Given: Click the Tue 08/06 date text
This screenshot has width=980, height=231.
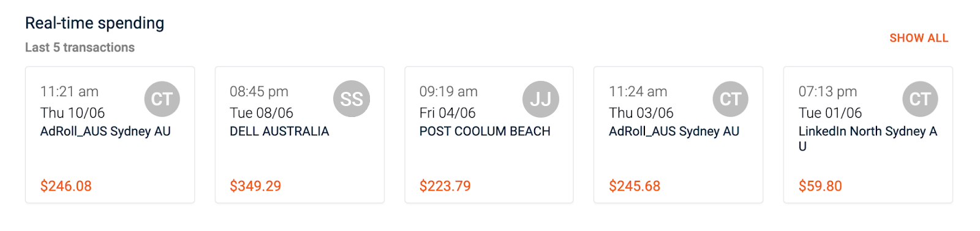Looking at the screenshot, I should tap(262, 113).
